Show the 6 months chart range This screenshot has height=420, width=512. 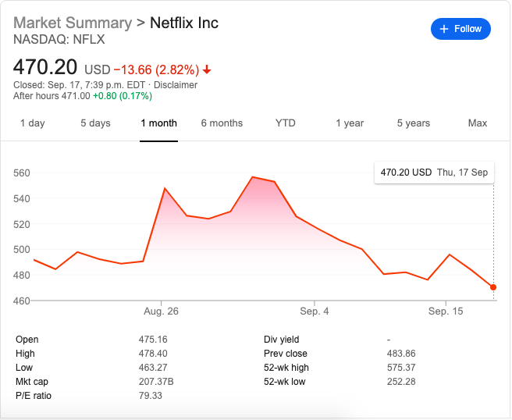pyautogui.click(x=222, y=123)
